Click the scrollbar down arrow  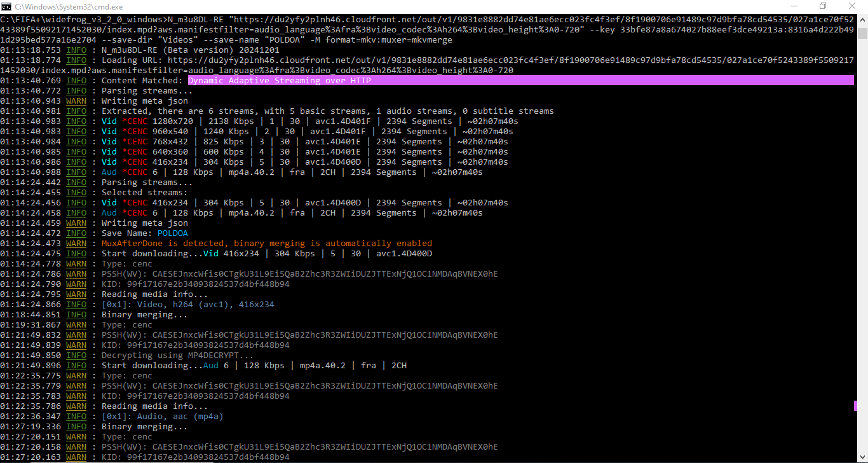coord(862,457)
